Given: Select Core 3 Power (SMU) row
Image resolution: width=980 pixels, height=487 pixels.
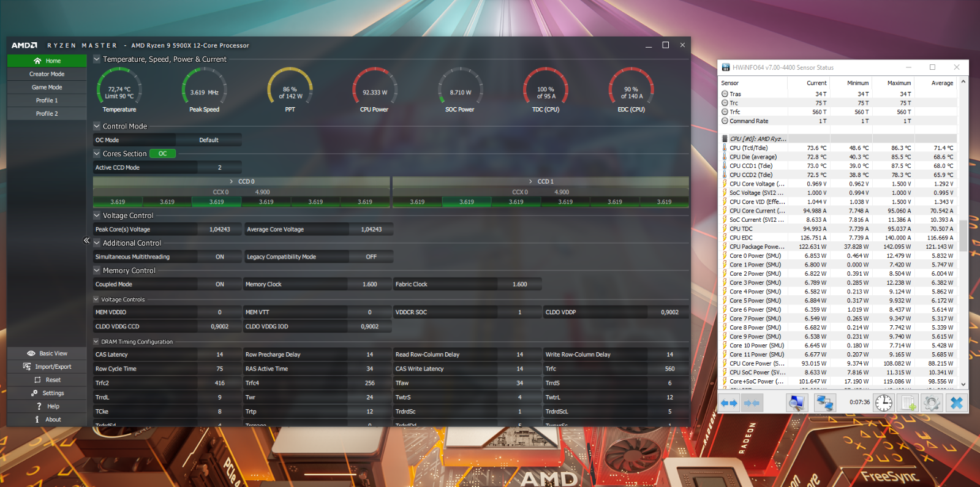Looking at the screenshot, I should (839, 283).
